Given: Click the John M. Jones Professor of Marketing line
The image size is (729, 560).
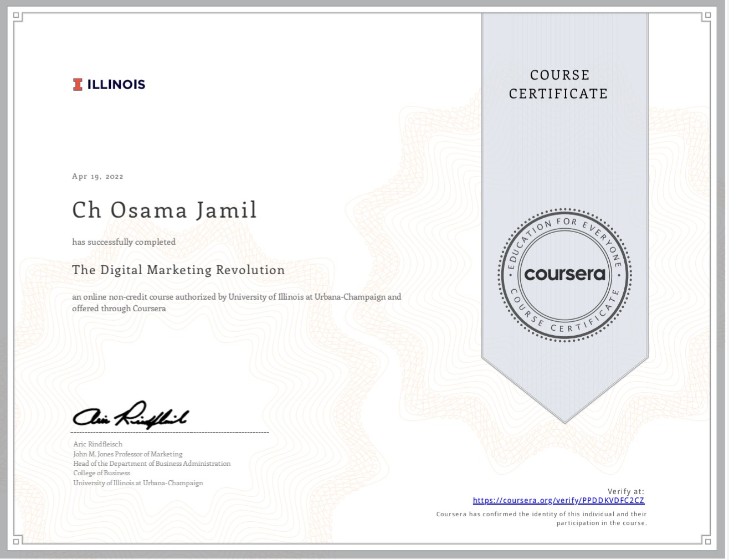Looking at the screenshot, I should 128,454.
